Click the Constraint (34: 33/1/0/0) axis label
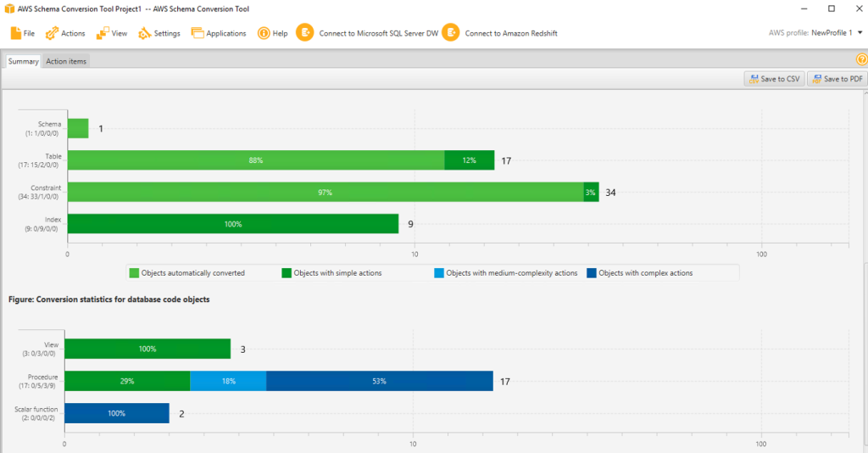Screen dimensions: 868x453 click(39, 193)
